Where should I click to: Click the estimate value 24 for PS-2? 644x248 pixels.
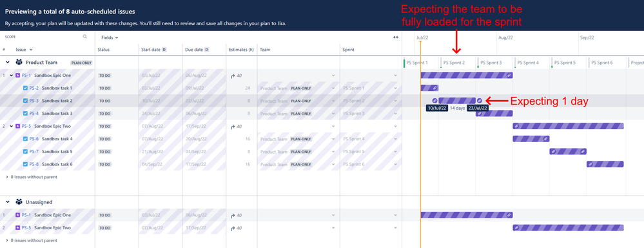248,88
